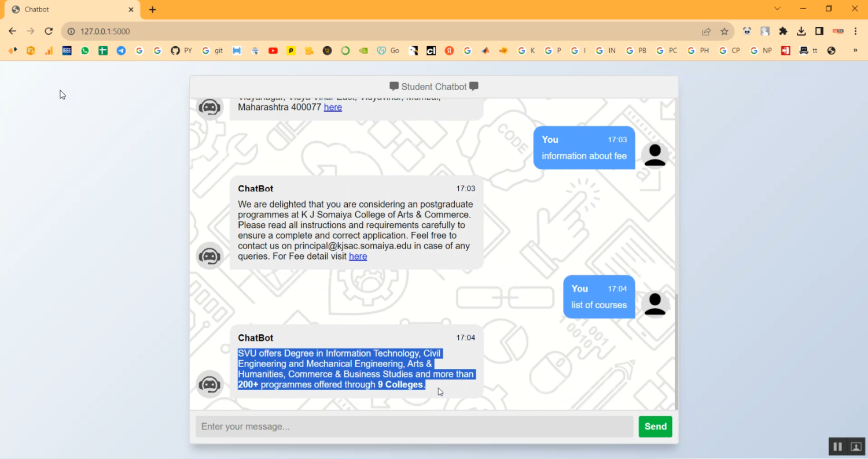Open the bookmark labeled git

pyautogui.click(x=212, y=51)
